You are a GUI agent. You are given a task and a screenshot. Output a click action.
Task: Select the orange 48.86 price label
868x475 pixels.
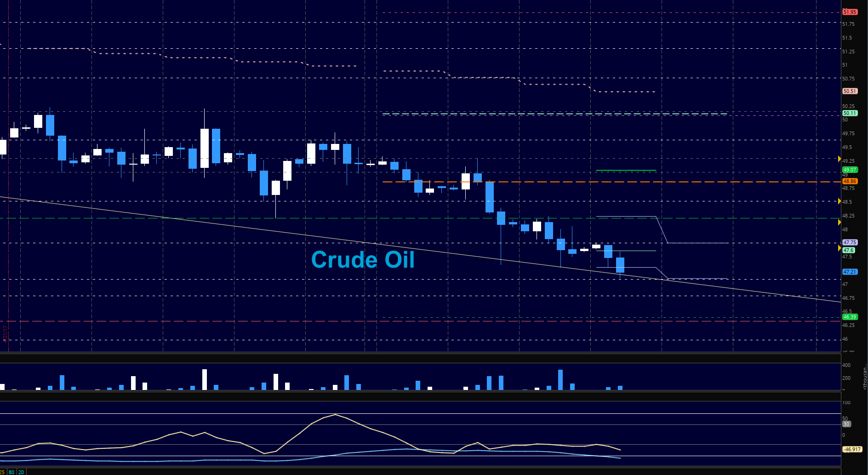[x=850, y=181]
